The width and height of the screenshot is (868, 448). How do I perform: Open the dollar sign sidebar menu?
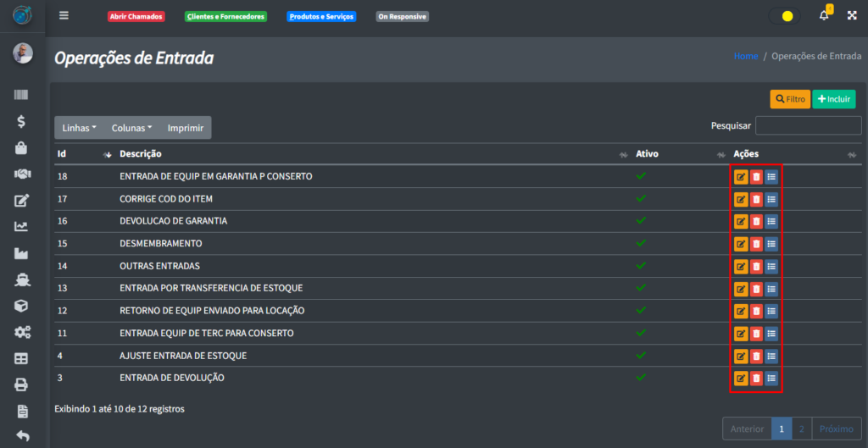tap(22, 121)
